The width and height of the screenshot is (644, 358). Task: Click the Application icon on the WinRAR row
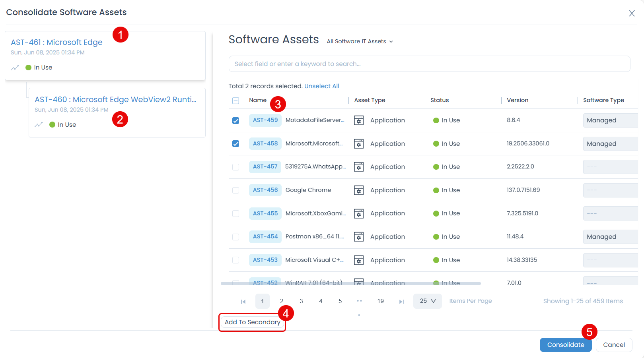[358, 282]
